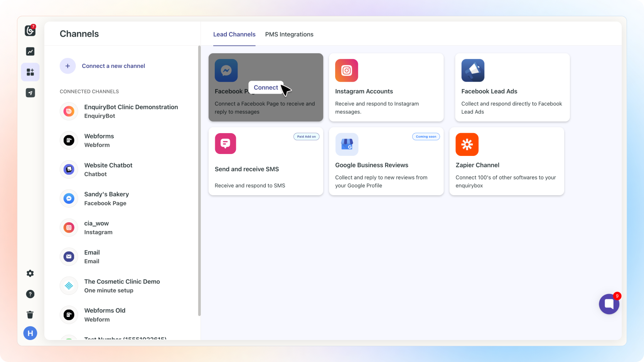The width and height of the screenshot is (644, 362).
Task: Click the CONNECTED CHANNELS section label
Action: point(89,91)
